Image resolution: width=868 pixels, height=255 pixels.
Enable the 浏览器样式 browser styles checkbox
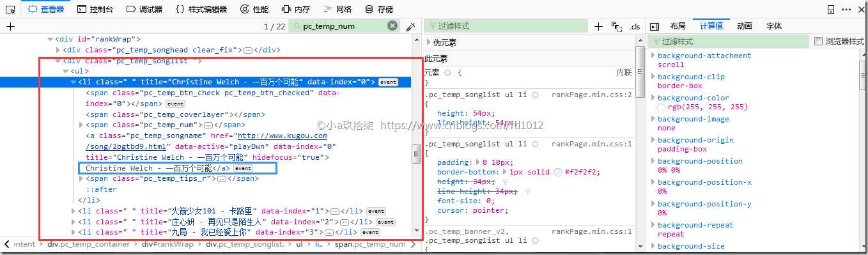pos(819,42)
